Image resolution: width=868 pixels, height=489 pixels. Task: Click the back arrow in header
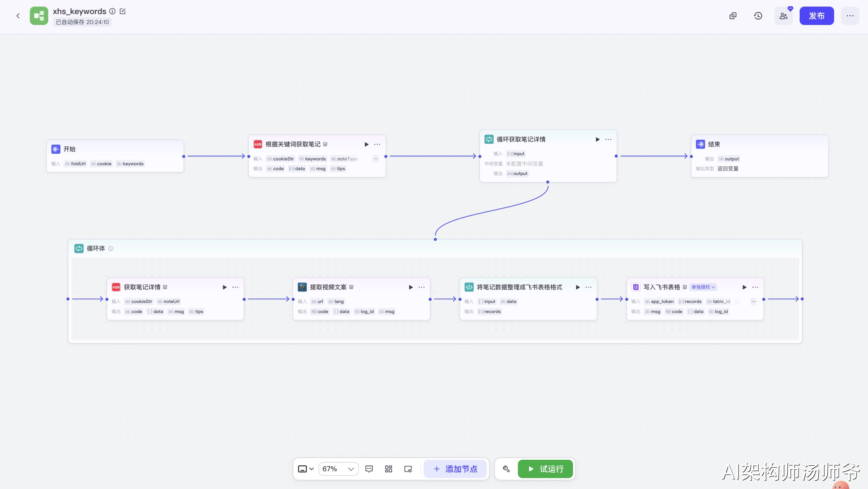[x=18, y=16]
